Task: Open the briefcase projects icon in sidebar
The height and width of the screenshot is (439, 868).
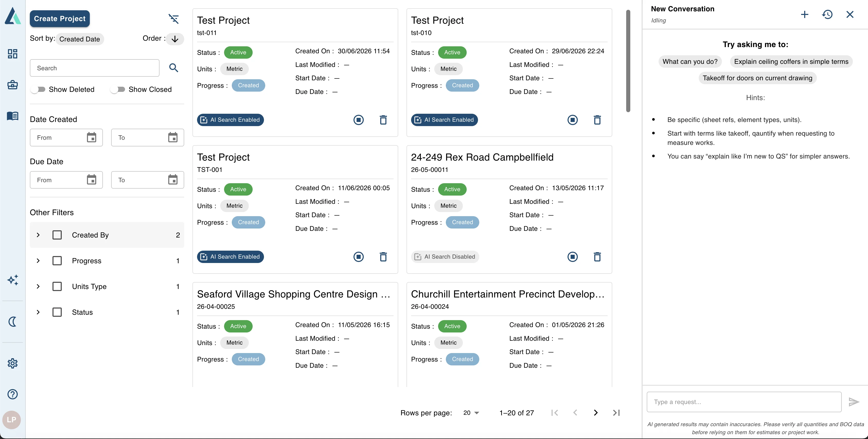Action: pos(12,85)
